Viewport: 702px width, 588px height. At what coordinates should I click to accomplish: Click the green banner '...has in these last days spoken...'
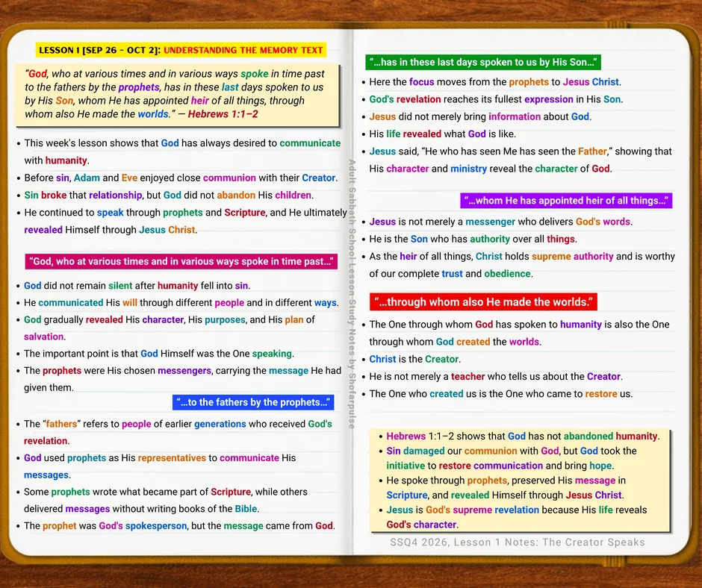483,62
